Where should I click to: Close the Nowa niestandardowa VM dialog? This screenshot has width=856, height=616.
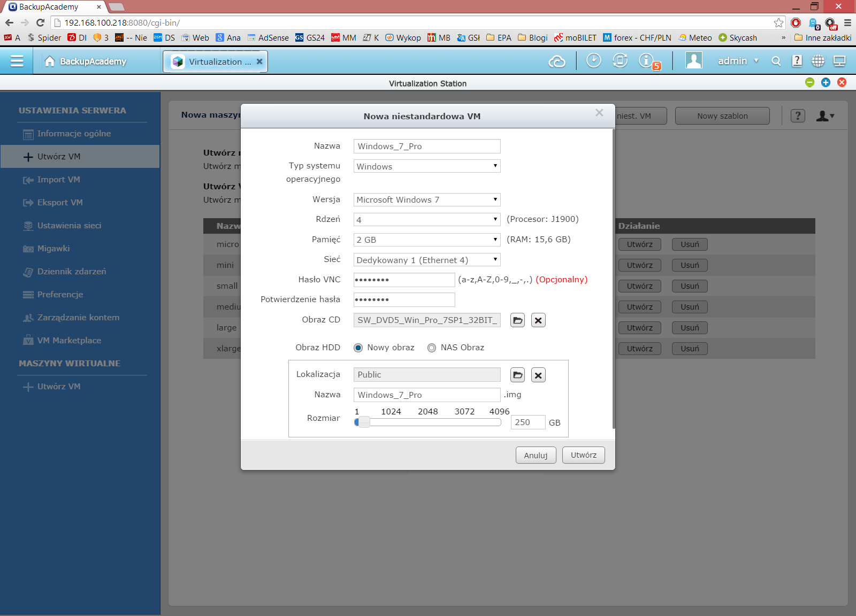pyautogui.click(x=599, y=112)
